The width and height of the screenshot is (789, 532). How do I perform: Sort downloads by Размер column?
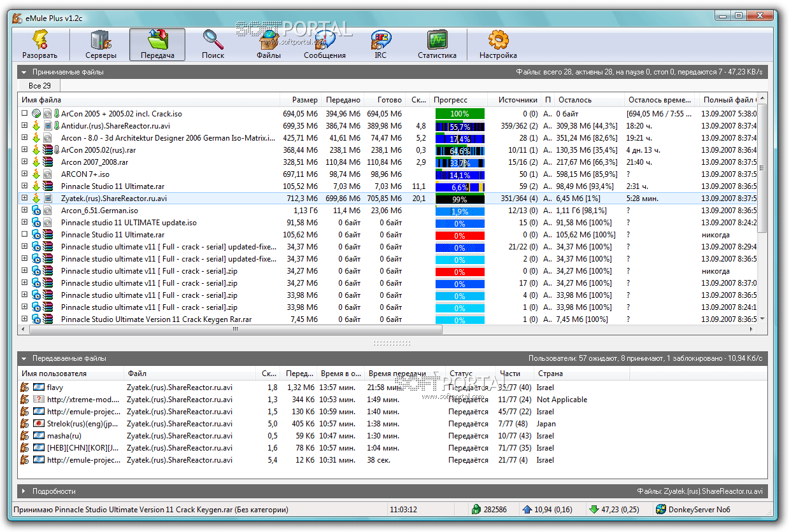pyautogui.click(x=301, y=100)
